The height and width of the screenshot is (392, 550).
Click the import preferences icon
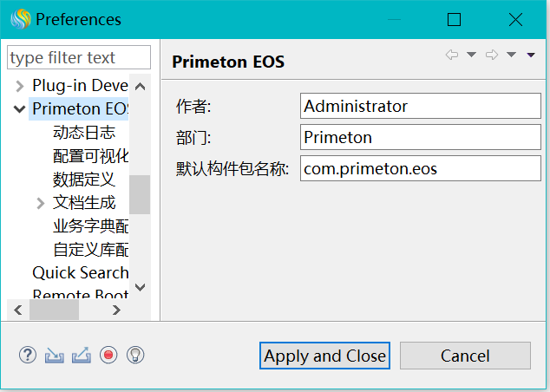click(x=55, y=355)
